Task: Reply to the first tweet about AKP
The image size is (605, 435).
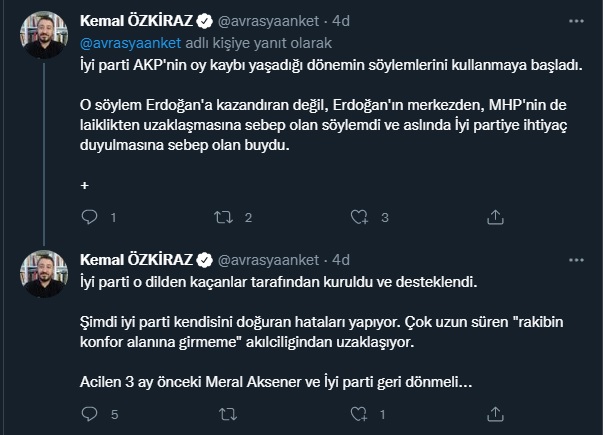Action: click(x=88, y=216)
